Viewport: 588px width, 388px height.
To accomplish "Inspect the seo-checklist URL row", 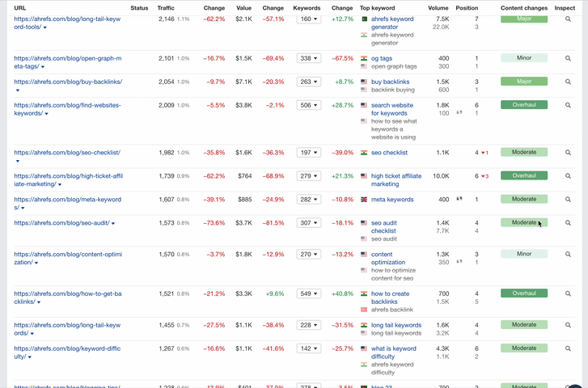I will pyautogui.click(x=568, y=153).
